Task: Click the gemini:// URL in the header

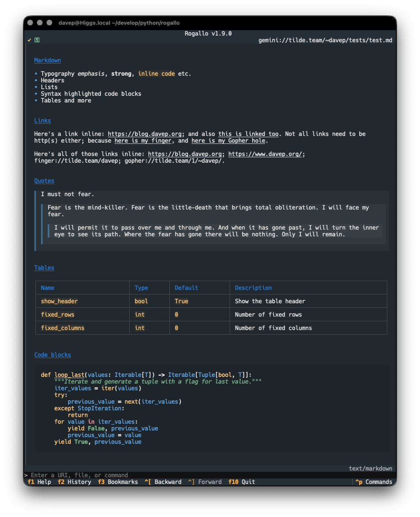Action: point(325,40)
